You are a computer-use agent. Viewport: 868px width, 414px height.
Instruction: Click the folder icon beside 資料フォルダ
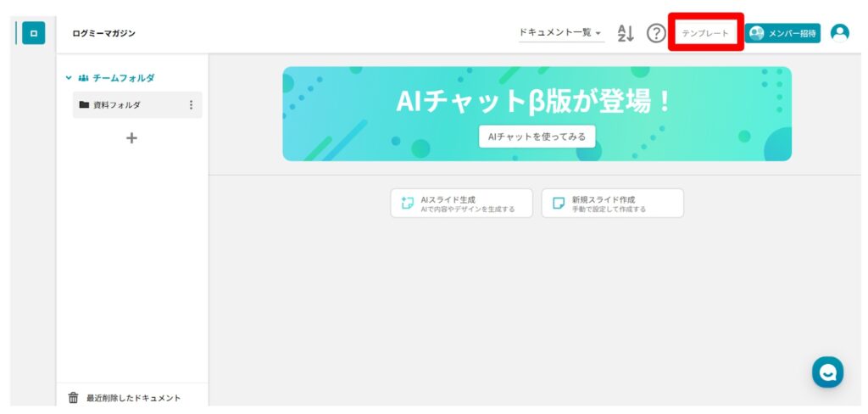point(84,105)
